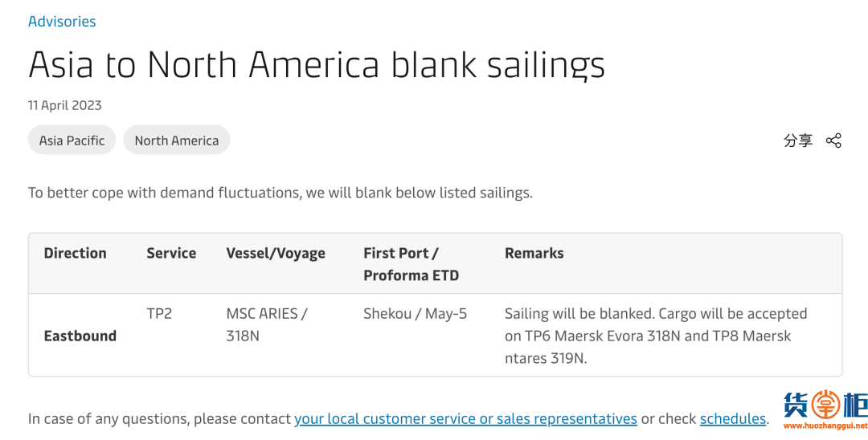The image size is (868, 440).
Task: Follow the schedules link
Action: [x=732, y=418]
